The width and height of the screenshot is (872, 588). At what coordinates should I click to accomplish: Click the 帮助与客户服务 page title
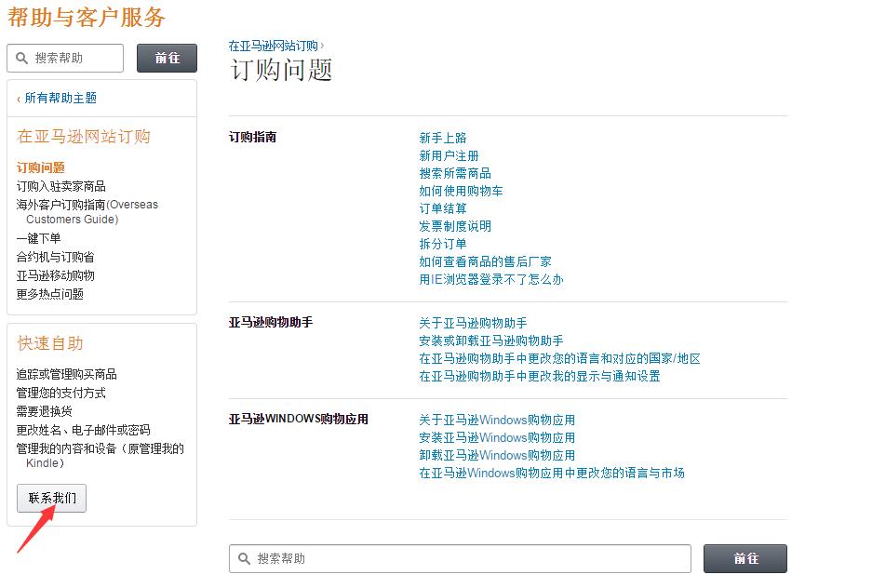pos(87,18)
